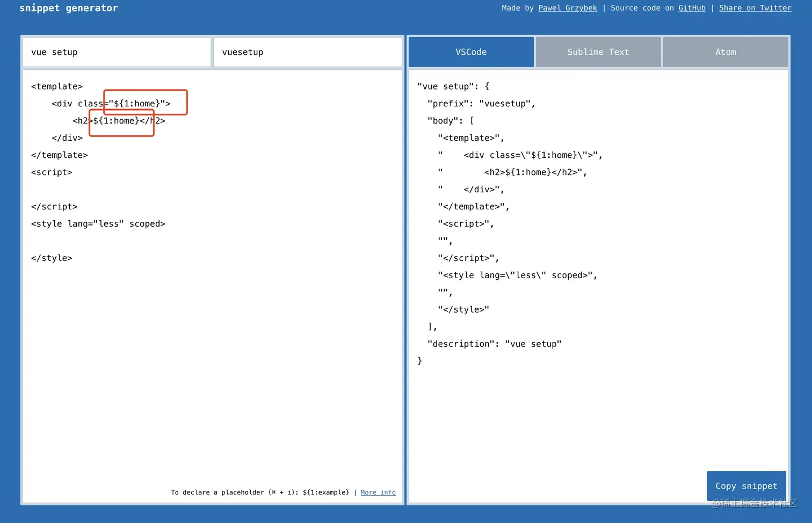The image size is (812, 523).
Task: Focus the description field containing 'vue setup'
Action: pyautogui.click(x=117, y=52)
